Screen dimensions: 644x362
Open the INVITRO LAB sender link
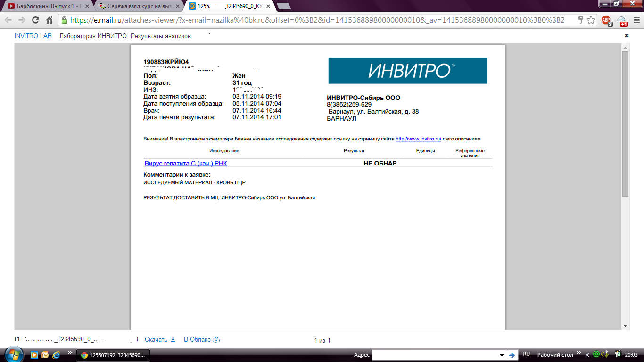[33, 36]
